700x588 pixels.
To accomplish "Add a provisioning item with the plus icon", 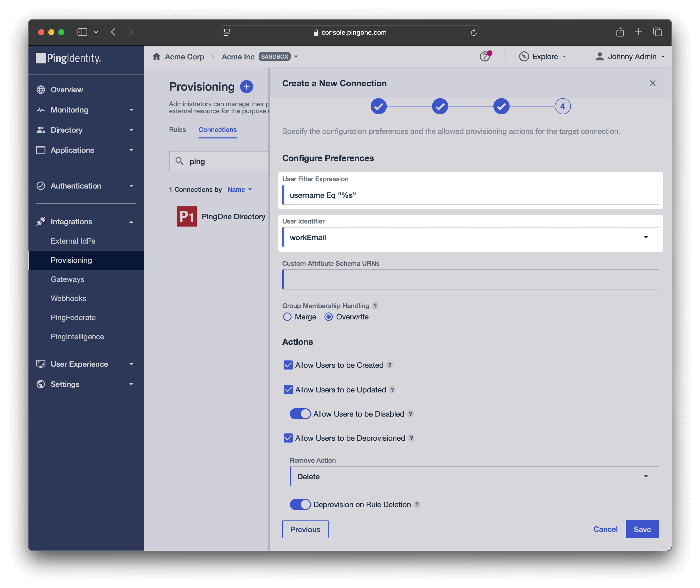I will 246,87.
